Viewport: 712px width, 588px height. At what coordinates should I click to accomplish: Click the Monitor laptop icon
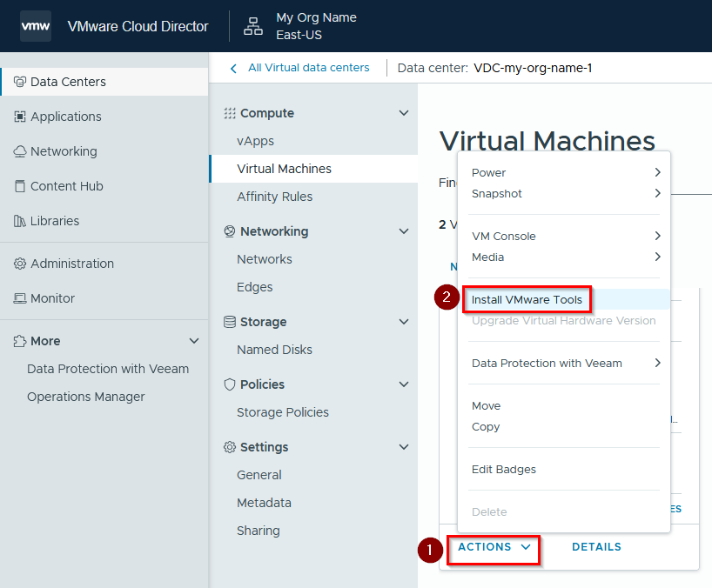click(19, 298)
